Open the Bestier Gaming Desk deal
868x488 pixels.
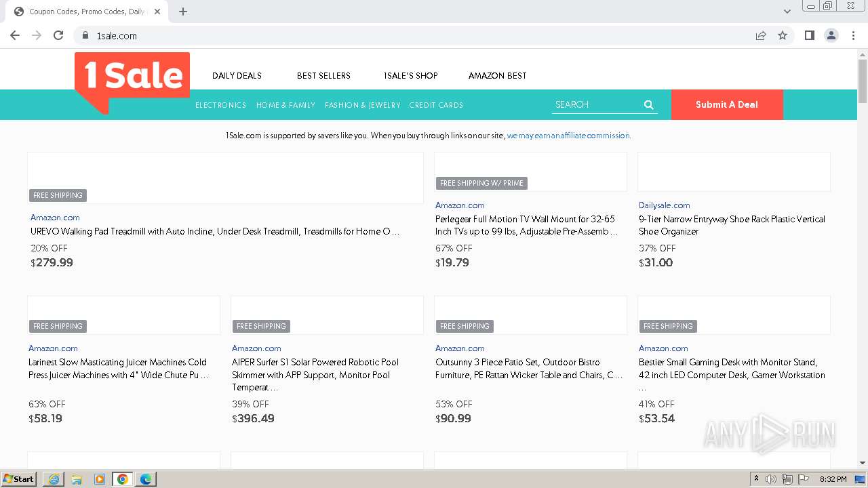(x=732, y=375)
